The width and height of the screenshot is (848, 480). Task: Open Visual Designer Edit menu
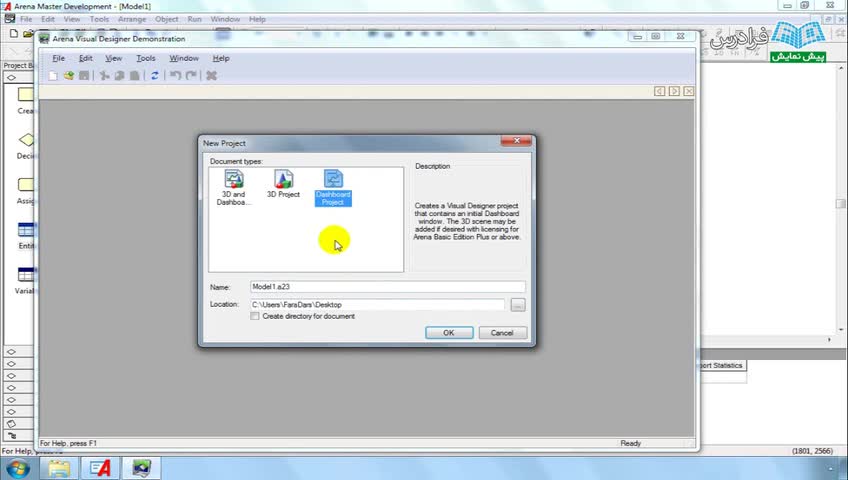(85, 58)
